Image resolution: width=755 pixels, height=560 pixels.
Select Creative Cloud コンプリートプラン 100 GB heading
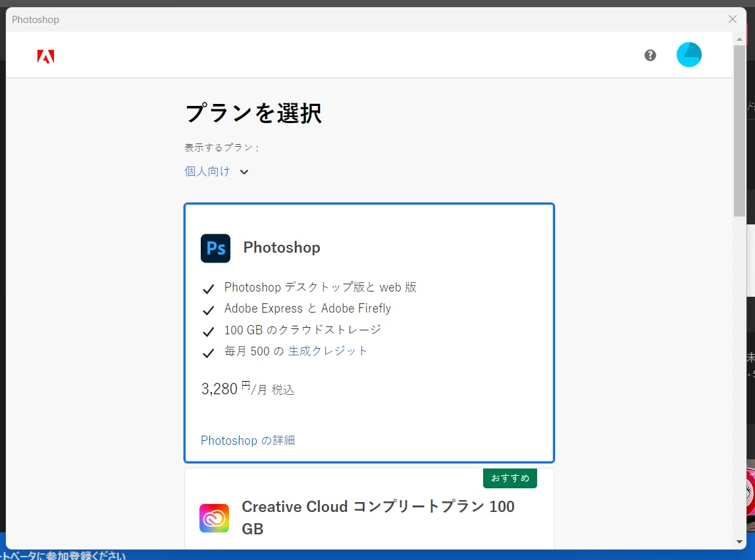click(378, 518)
